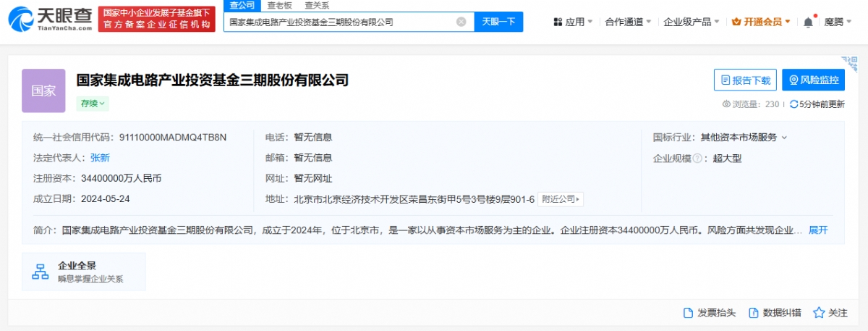Click the refresh icon beside 5分钟前更新
Viewport: 868px width, 331px height.
pos(793,104)
